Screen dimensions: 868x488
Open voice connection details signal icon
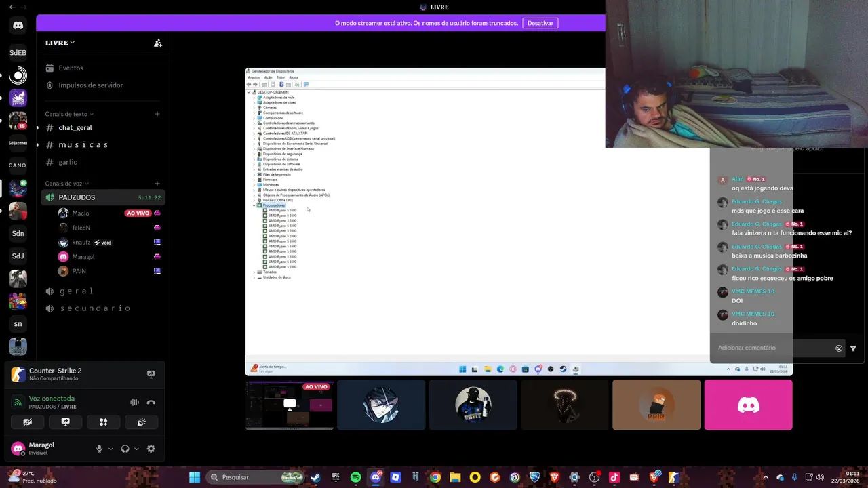[x=18, y=402]
